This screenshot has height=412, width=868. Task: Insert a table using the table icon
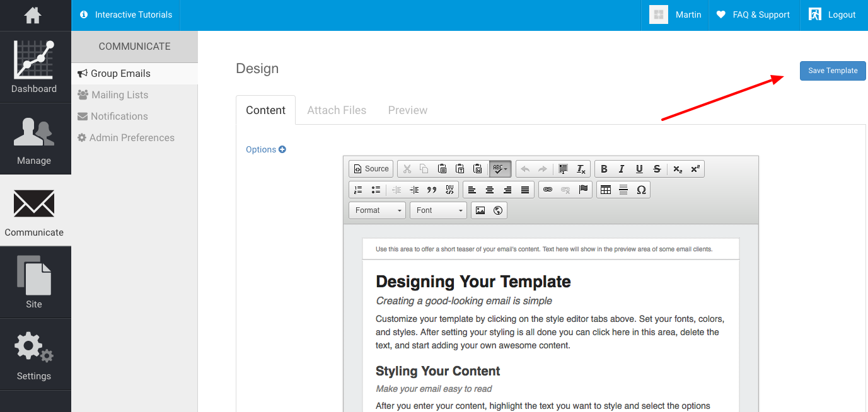(x=606, y=190)
